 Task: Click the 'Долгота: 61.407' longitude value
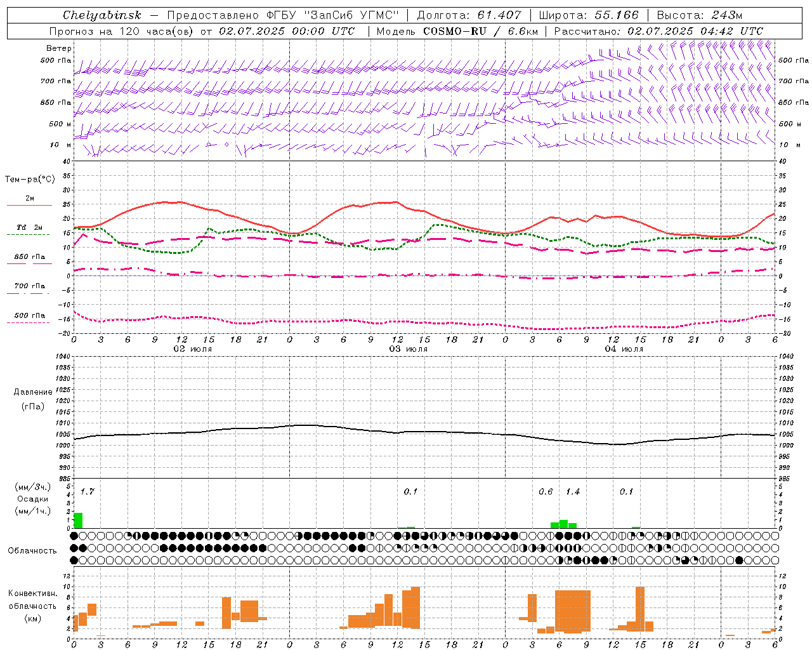469,15
